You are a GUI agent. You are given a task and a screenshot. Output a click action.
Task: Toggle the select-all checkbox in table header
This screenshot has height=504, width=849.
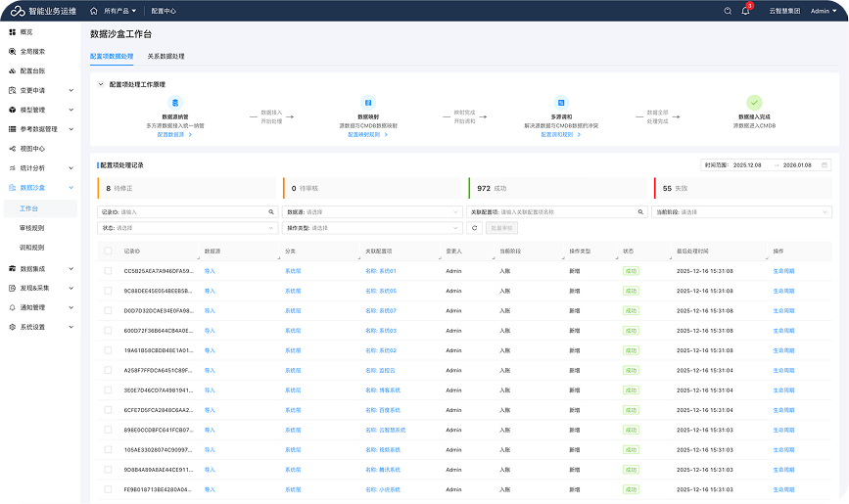[x=108, y=252]
